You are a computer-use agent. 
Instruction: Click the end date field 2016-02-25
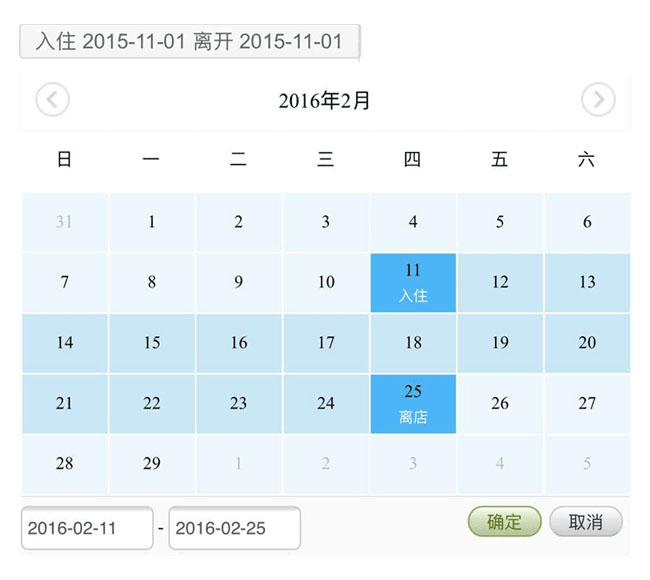pyautogui.click(x=234, y=528)
